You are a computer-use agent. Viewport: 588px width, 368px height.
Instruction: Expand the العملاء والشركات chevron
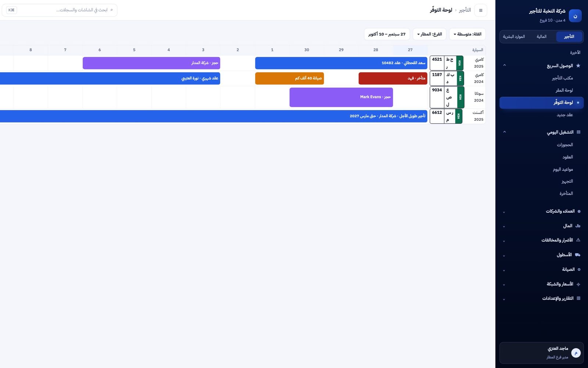[x=504, y=212]
